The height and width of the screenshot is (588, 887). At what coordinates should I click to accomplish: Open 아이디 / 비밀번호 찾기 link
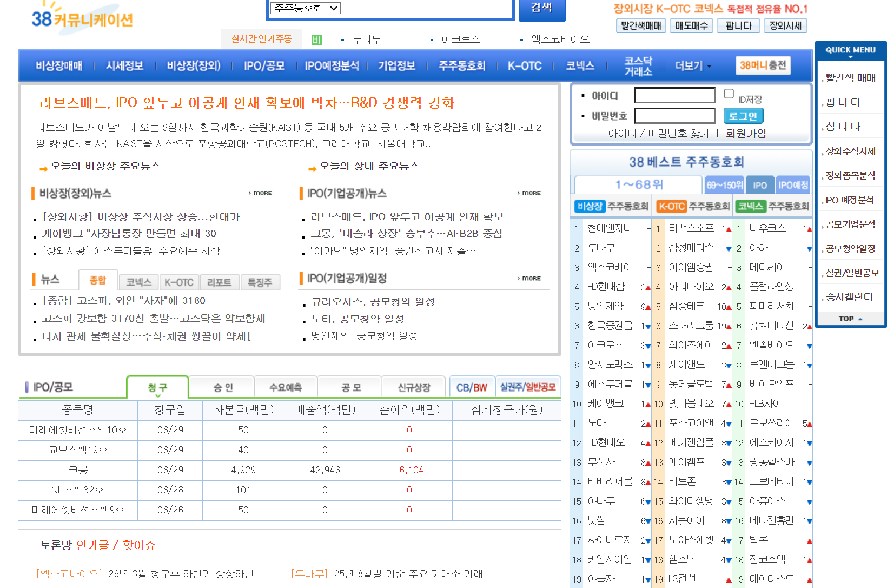658,134
